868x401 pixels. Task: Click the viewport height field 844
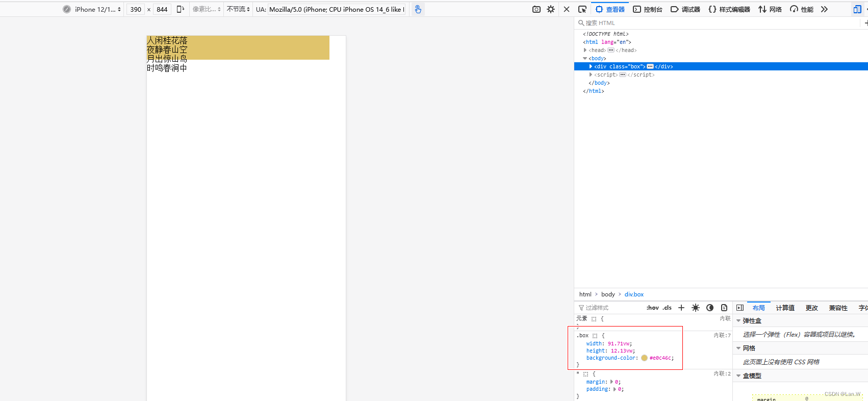(162, 9)
